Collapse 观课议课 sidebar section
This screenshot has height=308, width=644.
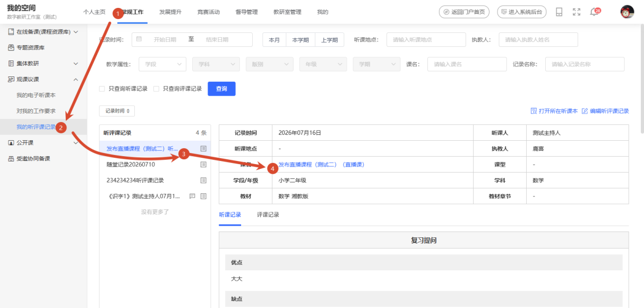[x=75, y=79]
